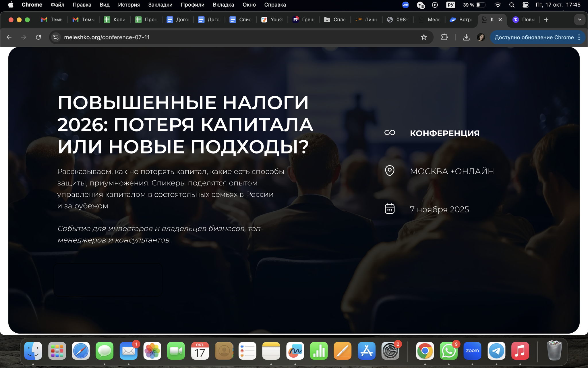Bookmark this page with star icon
Image resolution: width=588 pixels, height=368 pixels.
tap(423, 37)
